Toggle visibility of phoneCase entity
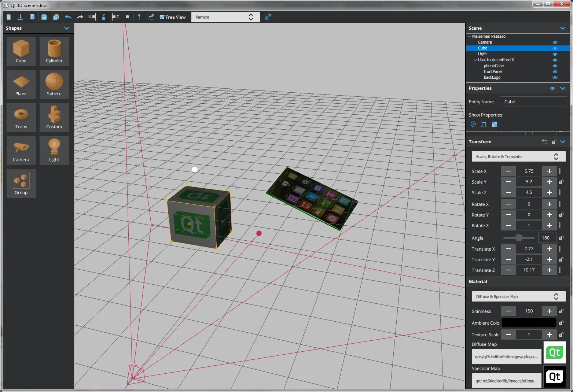The height and width of the screenshot is (392, 573). point(555,66)
